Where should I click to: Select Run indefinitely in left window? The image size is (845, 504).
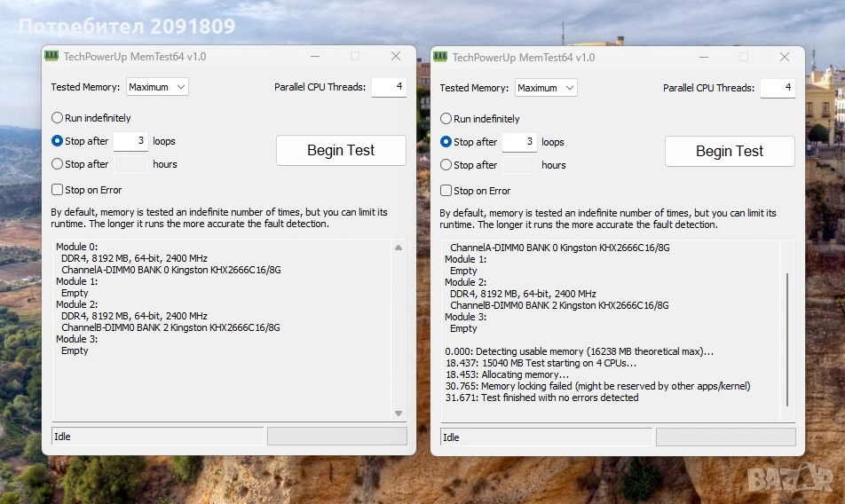58,118
